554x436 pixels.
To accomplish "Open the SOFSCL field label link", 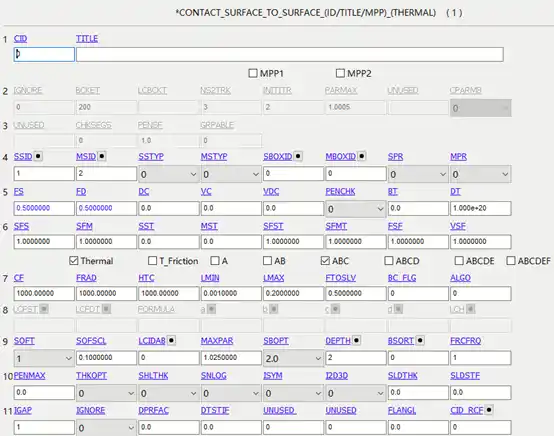I will [x=91, y=341].
